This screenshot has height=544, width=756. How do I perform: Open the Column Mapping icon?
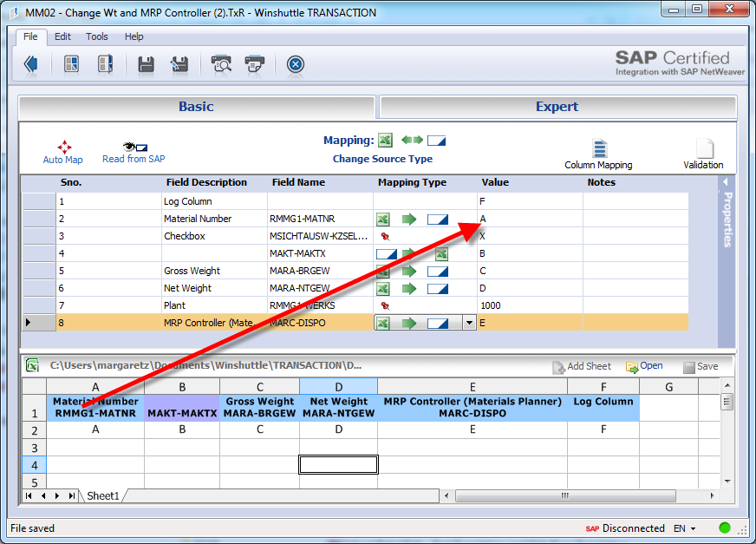coord(600,148)
